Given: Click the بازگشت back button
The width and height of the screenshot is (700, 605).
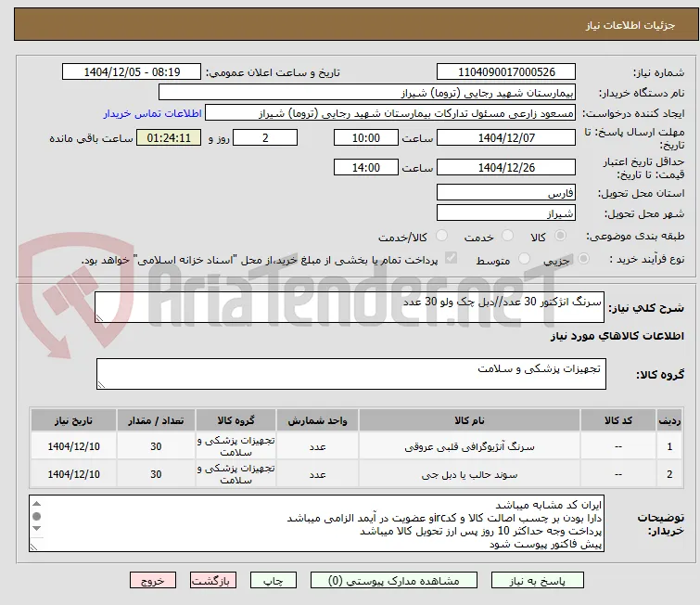Looking at the screenshot, I should coord(213,581).
